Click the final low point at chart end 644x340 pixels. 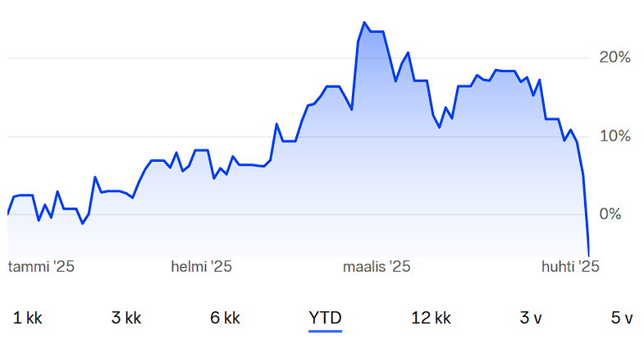588,255
